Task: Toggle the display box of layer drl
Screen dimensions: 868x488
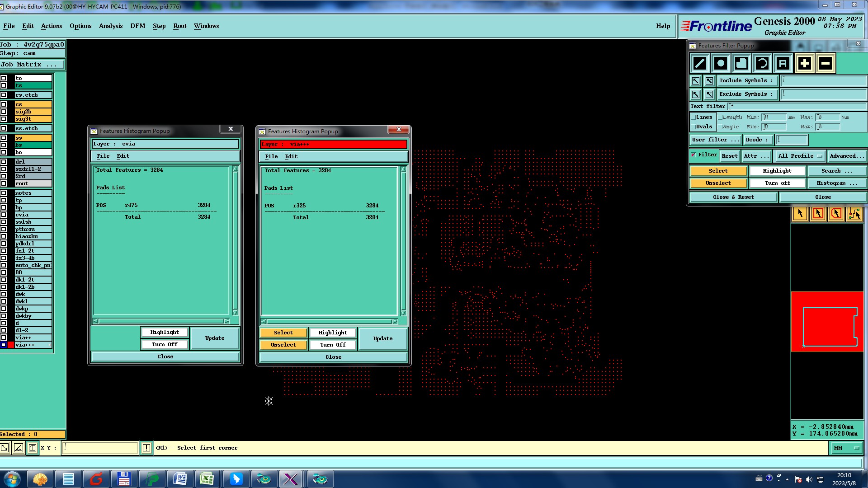Action: (4, 162)
